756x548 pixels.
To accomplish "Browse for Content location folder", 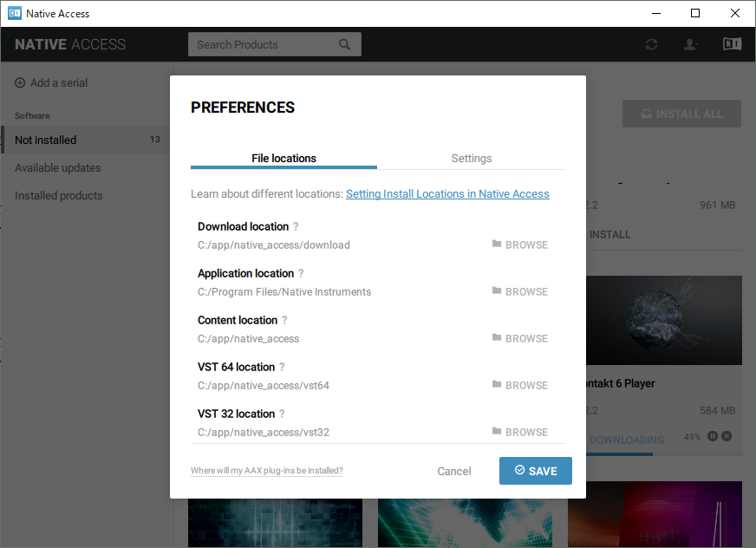I will coord(520,338).
